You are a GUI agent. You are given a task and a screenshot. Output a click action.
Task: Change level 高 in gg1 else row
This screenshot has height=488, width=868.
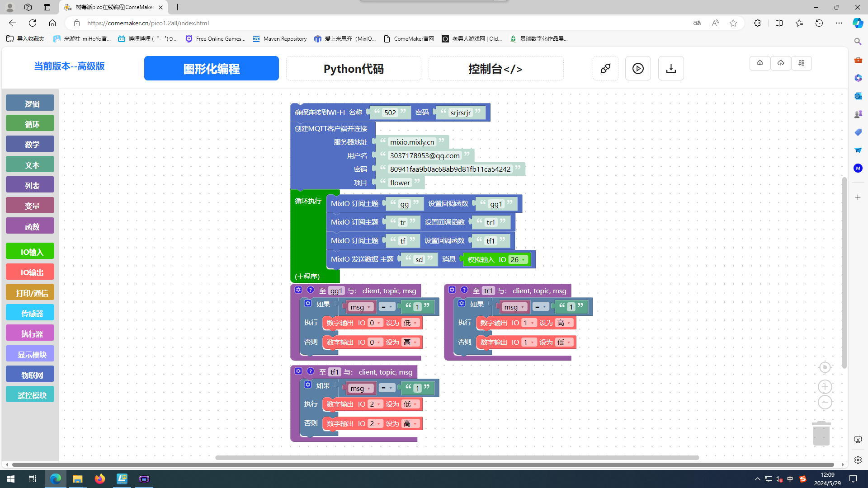(x=410, y=342)
